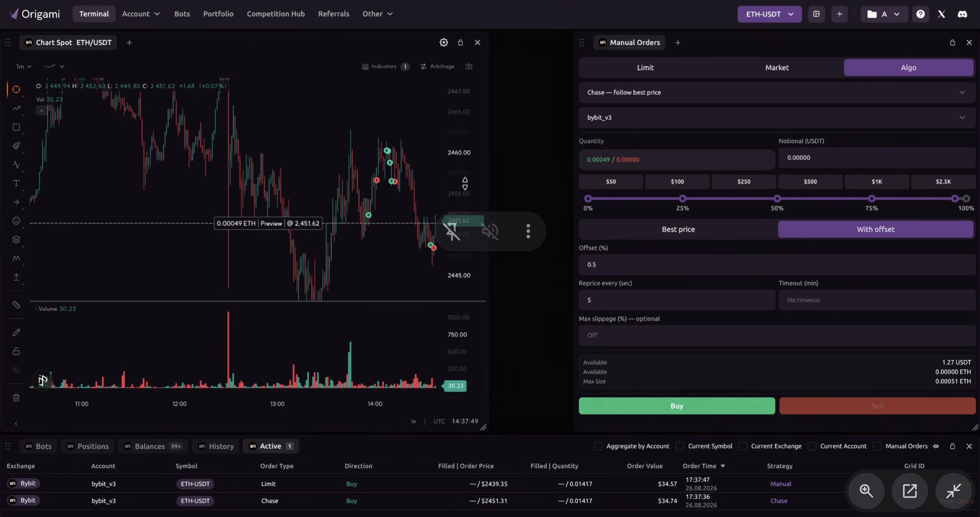This screenshot has width=980, height=517.
Task: Choose the Best price option
Action: pos(678,229)
